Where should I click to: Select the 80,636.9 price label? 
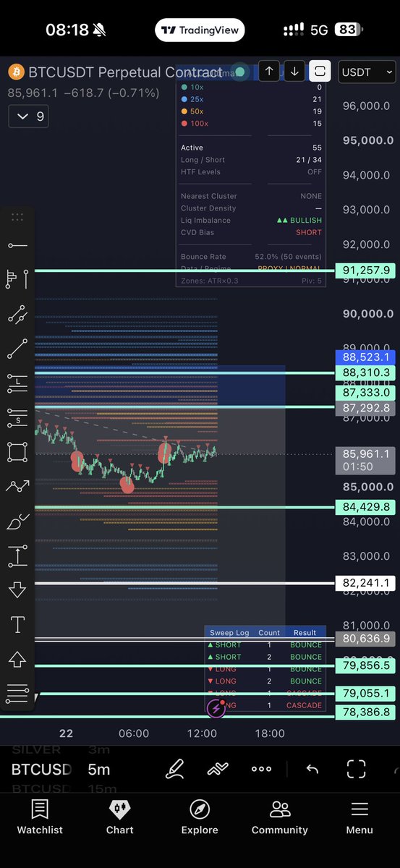(366, 639)
